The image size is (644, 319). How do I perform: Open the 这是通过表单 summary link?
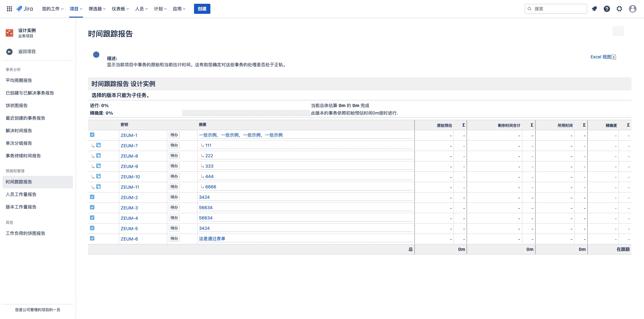pyautogui.click(x=212, y=239)
